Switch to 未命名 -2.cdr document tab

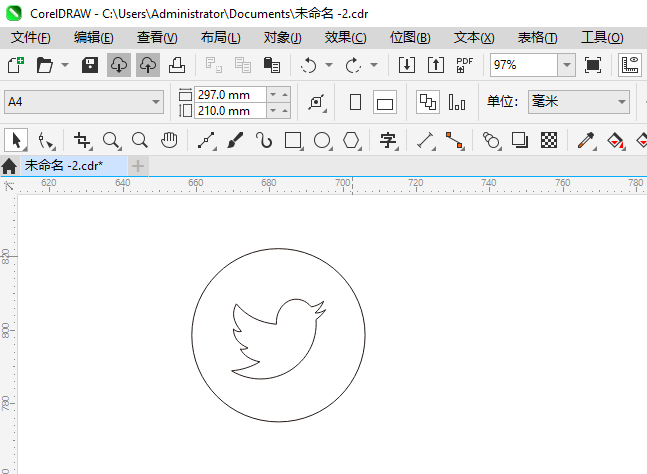click(74, 166)
